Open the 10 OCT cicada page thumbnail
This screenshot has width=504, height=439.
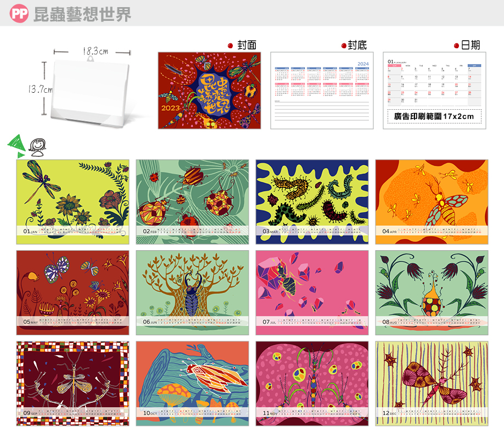tap(192, 384)
